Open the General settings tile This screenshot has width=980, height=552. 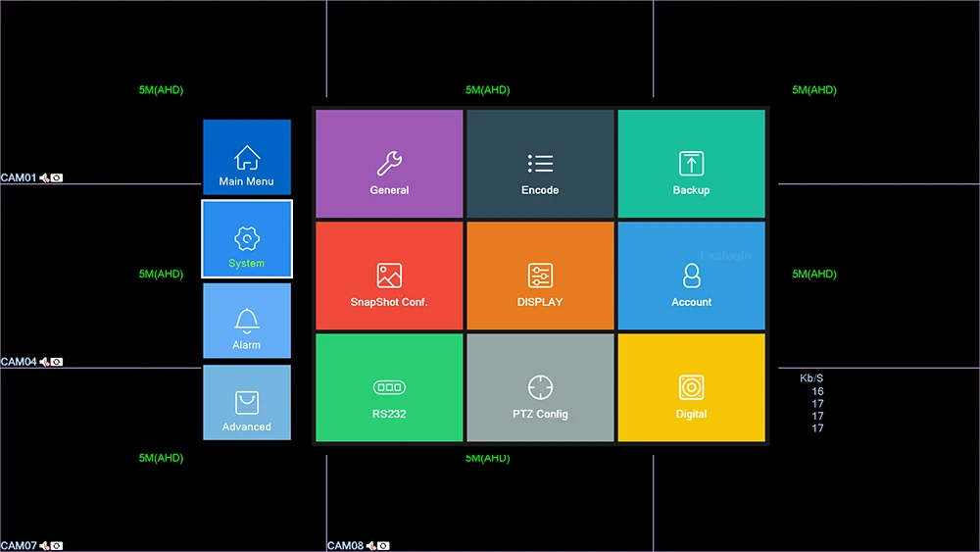click(389, 164)
